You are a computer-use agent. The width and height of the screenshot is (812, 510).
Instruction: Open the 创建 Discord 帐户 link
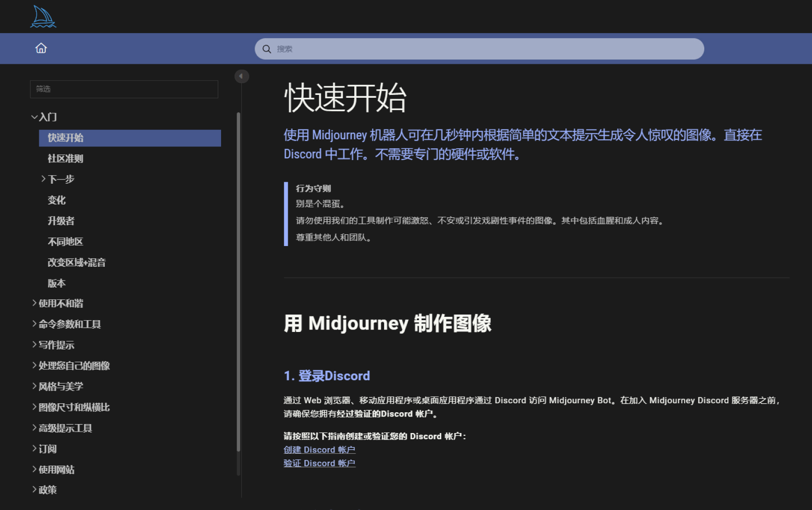[x=319, y=450]
